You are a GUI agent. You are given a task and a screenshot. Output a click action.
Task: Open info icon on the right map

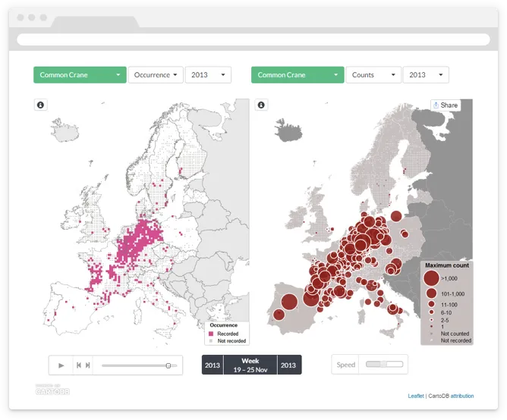pos(261,105)
